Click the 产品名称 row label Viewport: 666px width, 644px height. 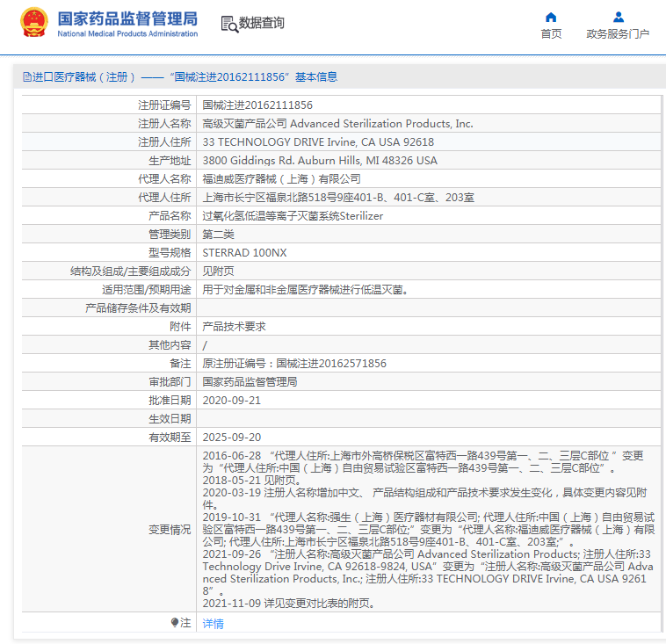(170, 216)
